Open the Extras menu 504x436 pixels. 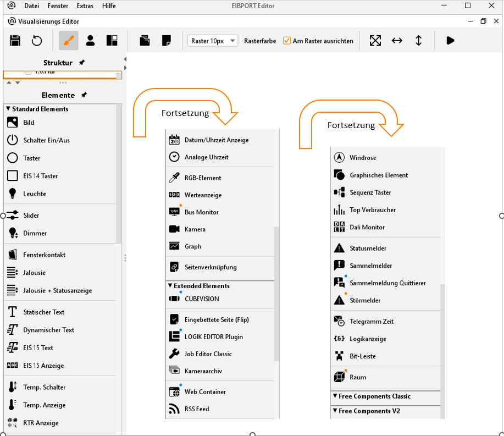[85, 6]
